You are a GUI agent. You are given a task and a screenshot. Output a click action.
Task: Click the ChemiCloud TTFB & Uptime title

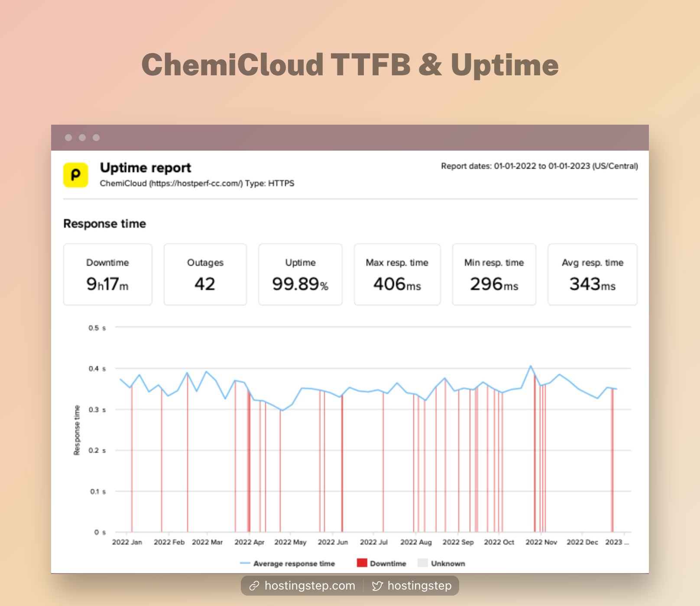[350, 64]
